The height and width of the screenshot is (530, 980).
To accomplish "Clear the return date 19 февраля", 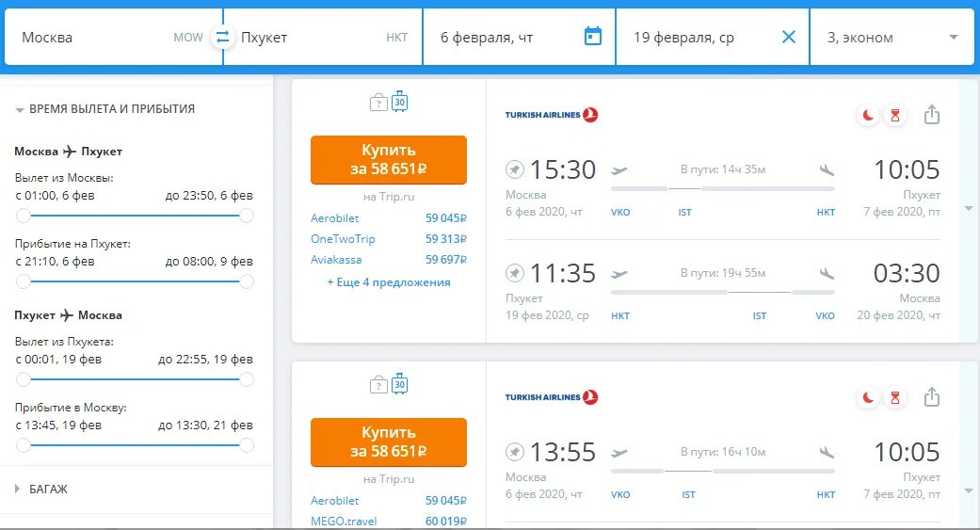I will pos(789,37).
